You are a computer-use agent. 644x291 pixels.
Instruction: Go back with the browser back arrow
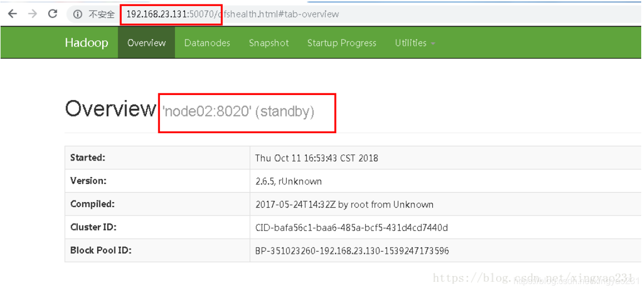13,13
